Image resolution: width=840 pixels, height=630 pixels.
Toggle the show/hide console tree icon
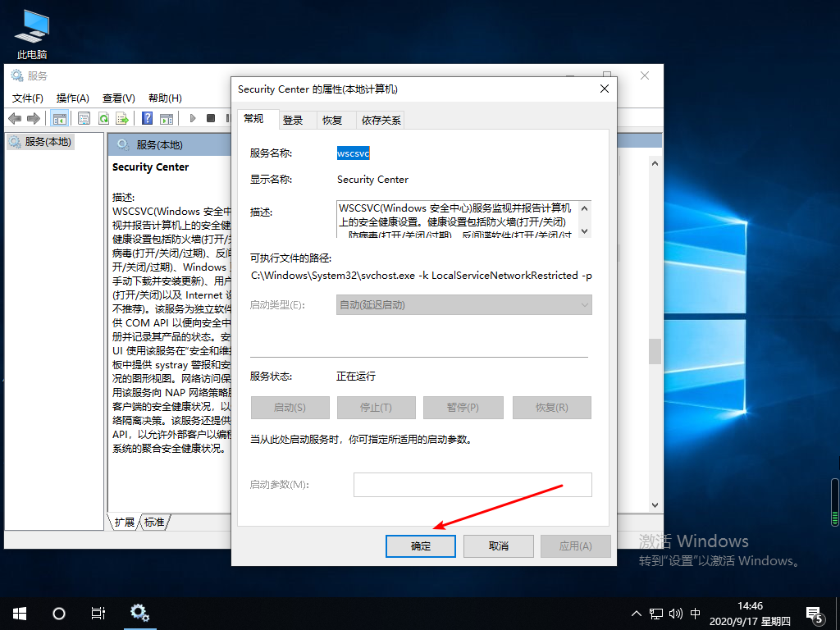click(x=59, y=118)
